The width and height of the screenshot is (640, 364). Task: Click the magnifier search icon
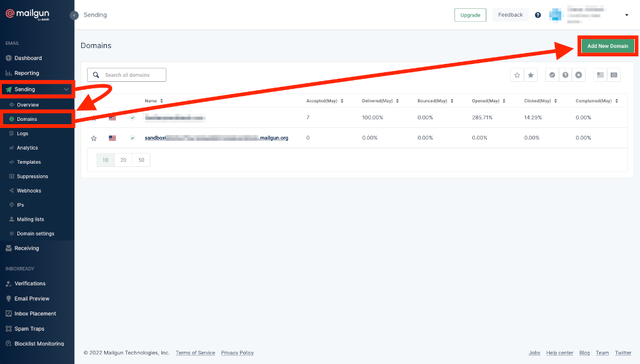tap(96, 75)
